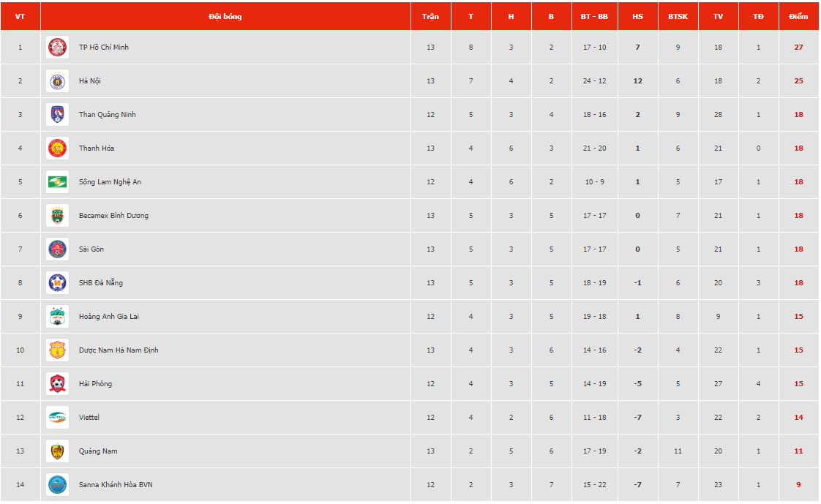821x504 pixels.
Task: Click the Hà Nội club logo
Action: [57, 81]
